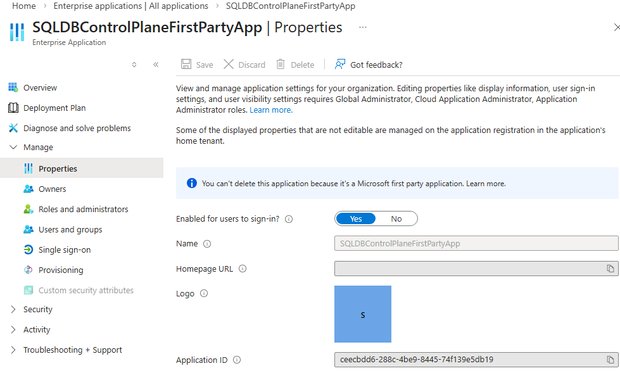
Task: Open Provisioning menu item
Action: [x=61, y=270]
